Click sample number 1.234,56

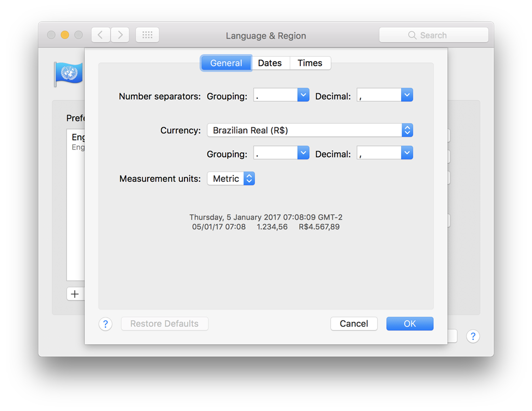(x=272, y=227)
